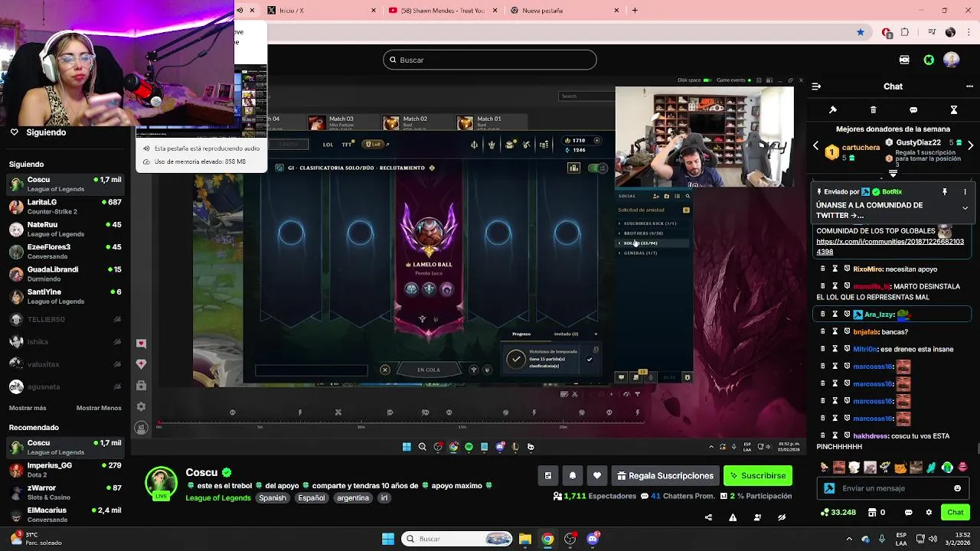Mute tab audio via speaker icon on first tab
The image size is (980, 551).
pos(240,11)
